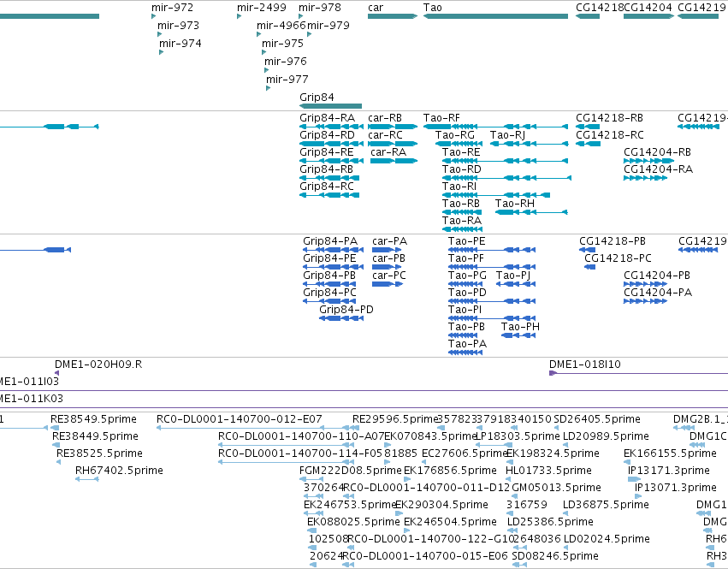Click the Tao-PE protein feature
This screenshot has width=728, height=569.
pos(492,250)
